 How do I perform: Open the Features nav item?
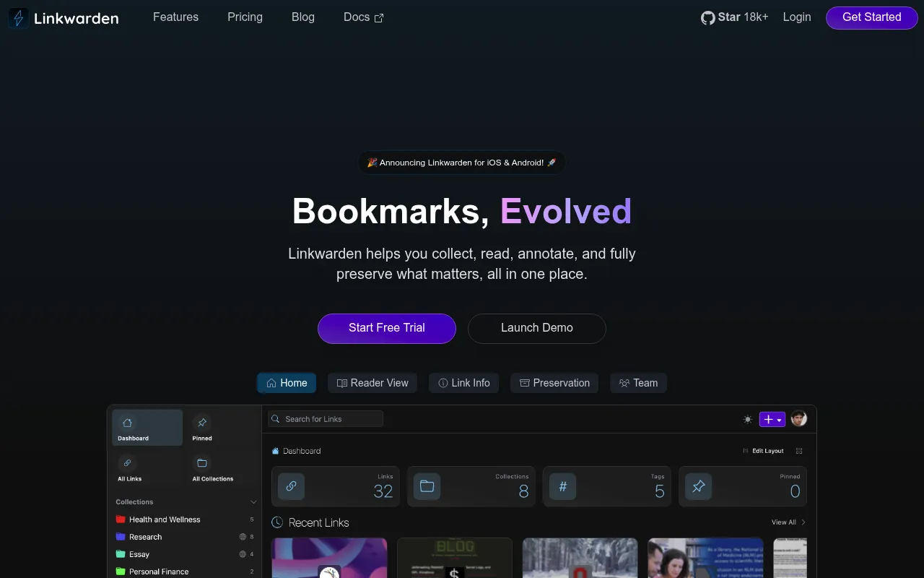175,17
